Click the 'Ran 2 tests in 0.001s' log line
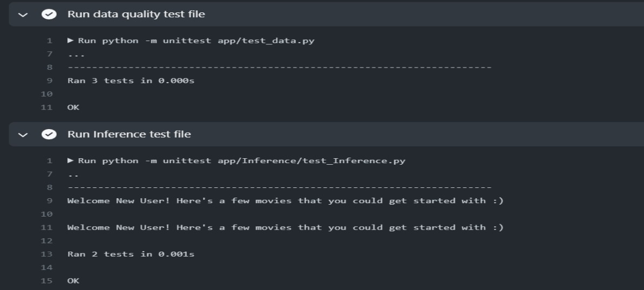 131,254
